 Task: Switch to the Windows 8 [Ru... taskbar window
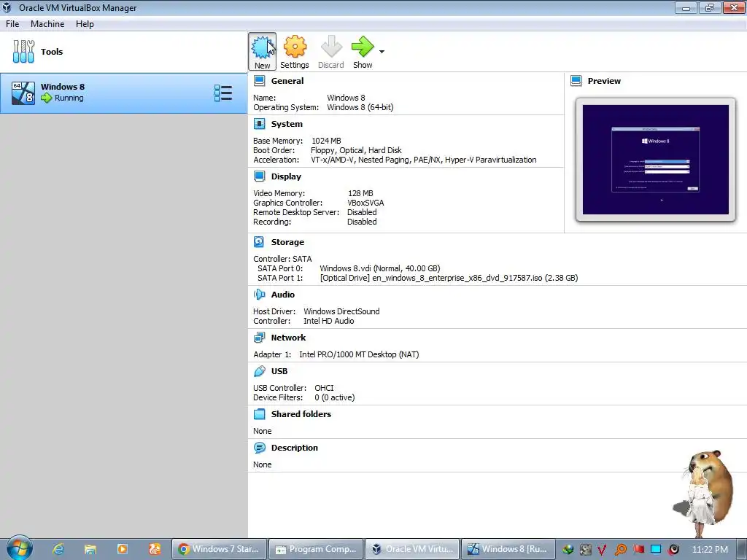point(508,549)
